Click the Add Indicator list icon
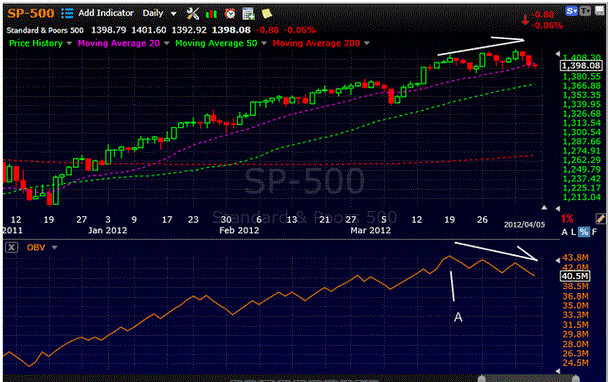610x382 pixels. click(67, 13)
